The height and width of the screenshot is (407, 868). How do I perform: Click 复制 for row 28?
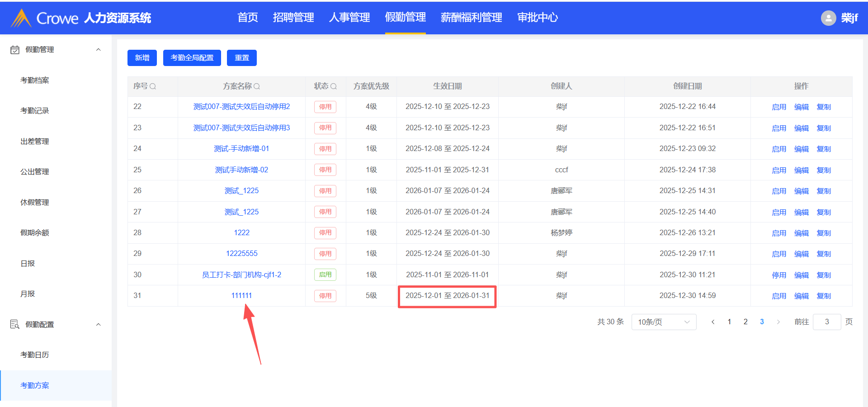click(x=824, y=233)
